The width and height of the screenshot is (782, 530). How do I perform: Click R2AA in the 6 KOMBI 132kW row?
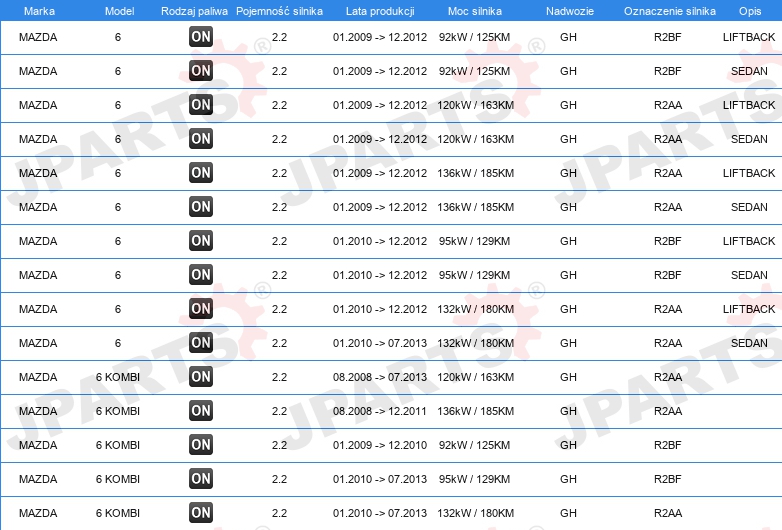pyautogui.click(x=668, y=513)
